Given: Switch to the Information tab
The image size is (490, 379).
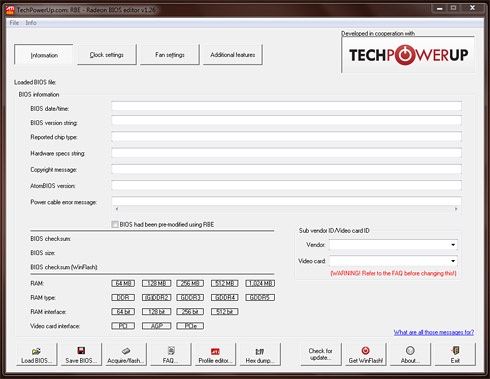Looking at the screenshot, I should click(x=44, y=55).
